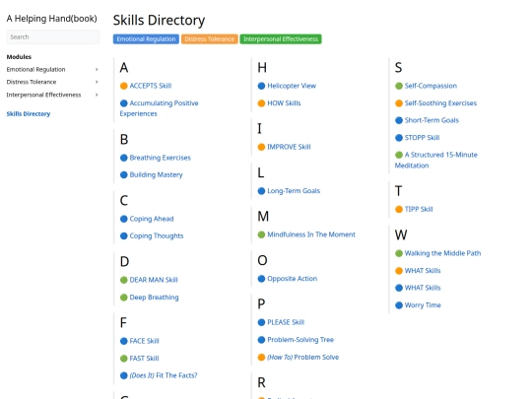Click orange dot beside ACCEPTS Skill
This screenshot has height=399, width=532.
[x=124, y=86]
